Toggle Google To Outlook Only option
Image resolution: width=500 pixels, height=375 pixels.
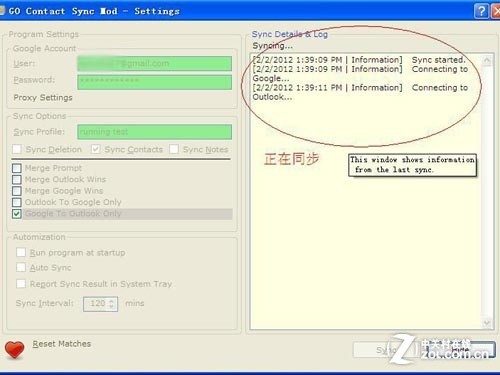coord(17,214)
